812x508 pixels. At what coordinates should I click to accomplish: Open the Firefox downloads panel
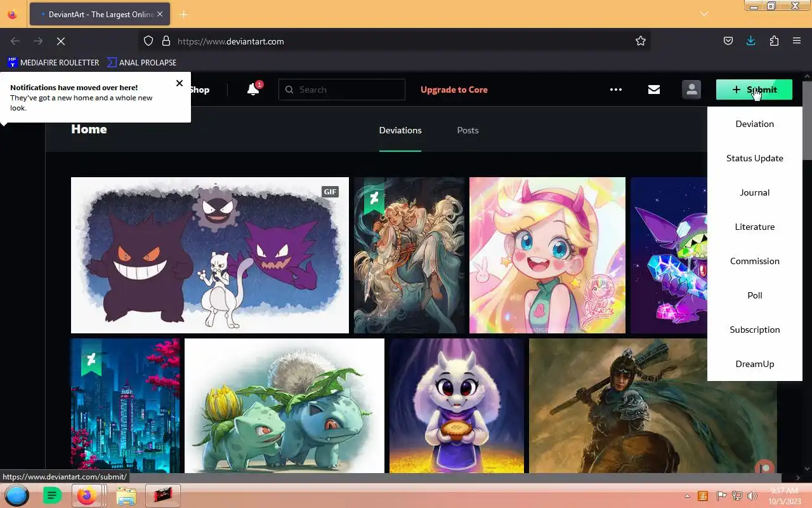(x=751, y=41)
